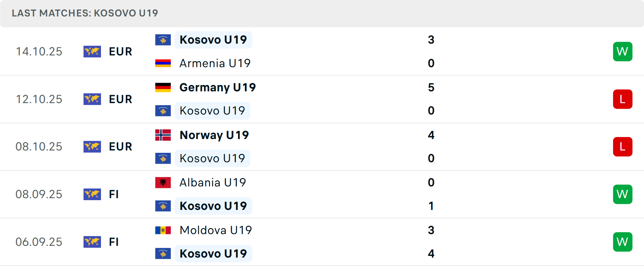
Task: Select the green W badge for the Armenia match
Action: tap(623, 51)
